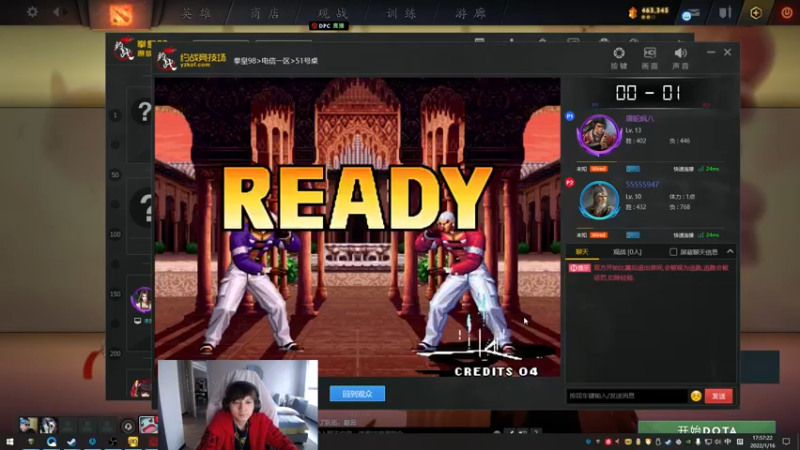Open the Dota armory shield icon

[x=725, y=12]
